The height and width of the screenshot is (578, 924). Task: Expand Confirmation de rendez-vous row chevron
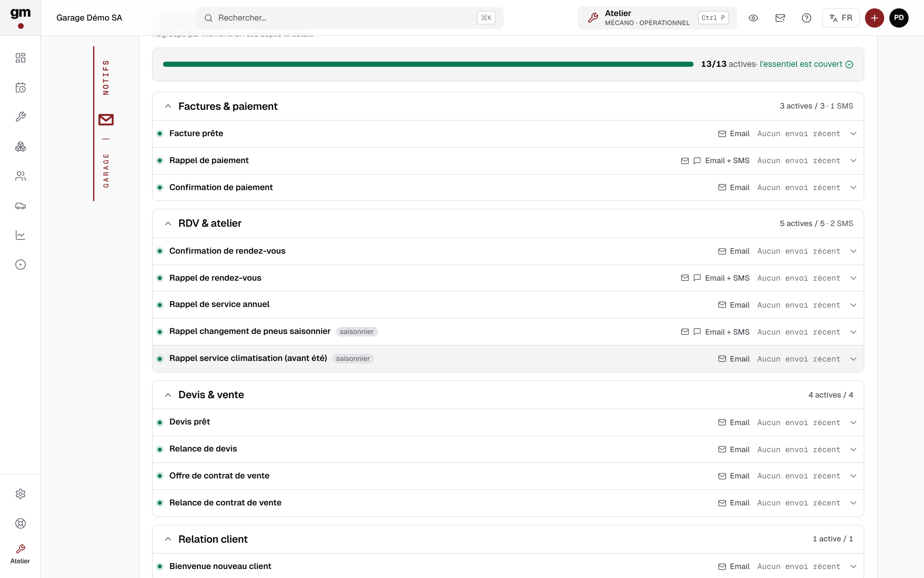coord(853,251)
